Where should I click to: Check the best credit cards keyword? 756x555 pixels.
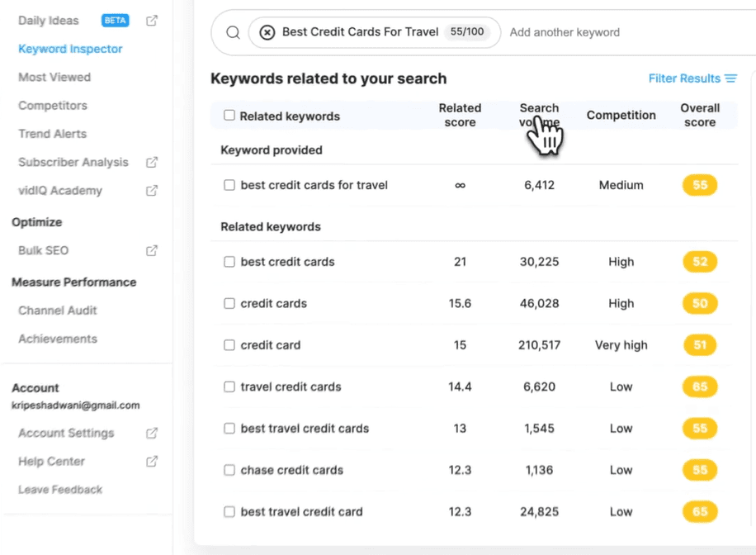pyautogui.click(x=229, y=262)
